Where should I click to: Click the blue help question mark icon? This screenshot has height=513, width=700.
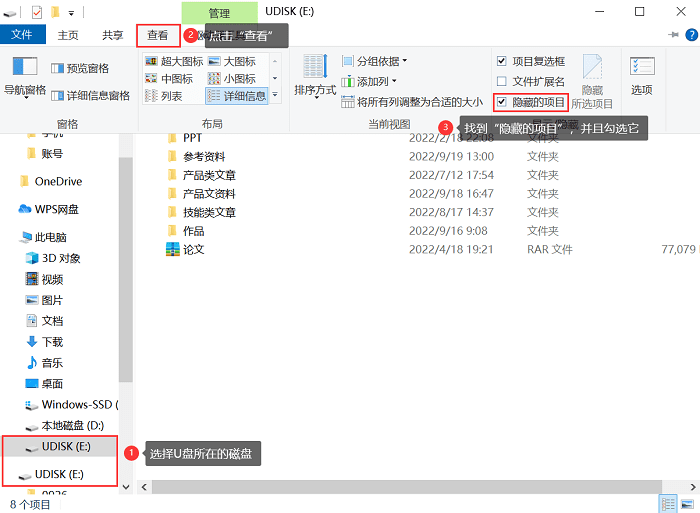[692, 35]
